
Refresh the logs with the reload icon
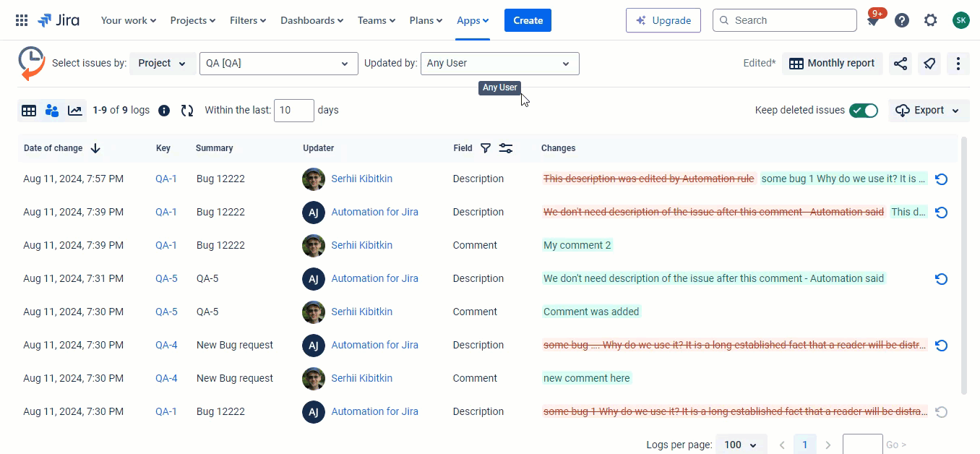187,110
